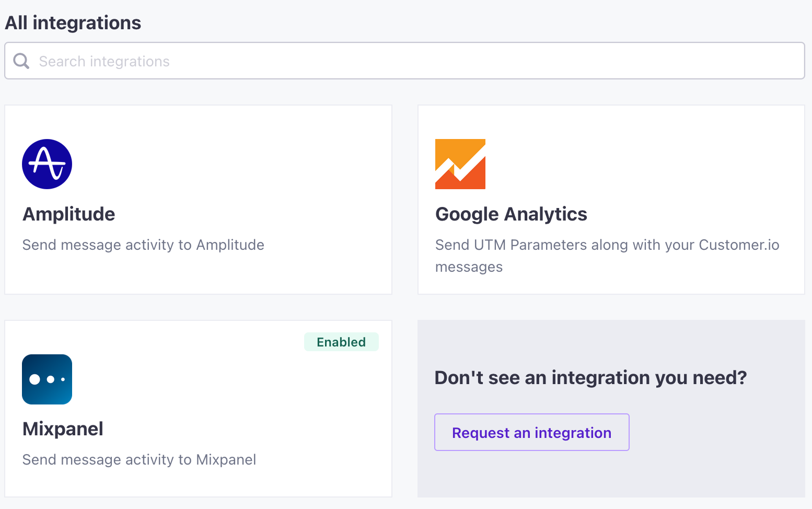Click 'Send UTM Parameters' description text
812x509 pixels.
click(x=607, y=256)
